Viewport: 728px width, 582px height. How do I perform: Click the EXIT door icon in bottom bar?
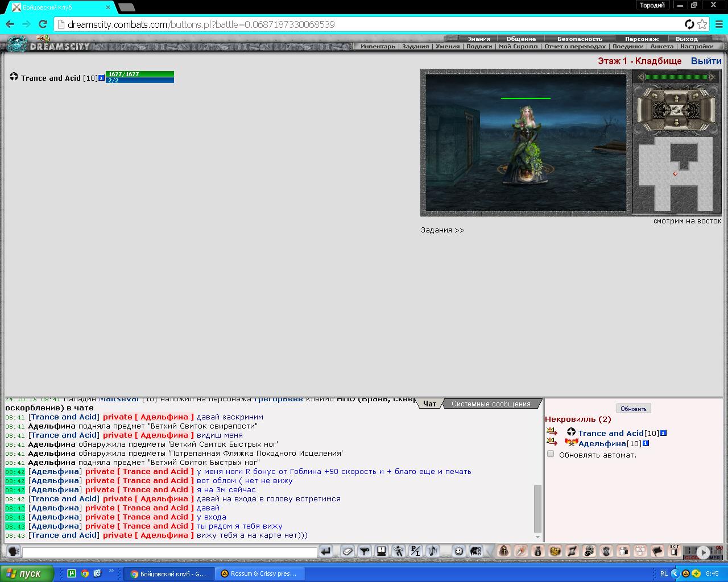(675, 551)
